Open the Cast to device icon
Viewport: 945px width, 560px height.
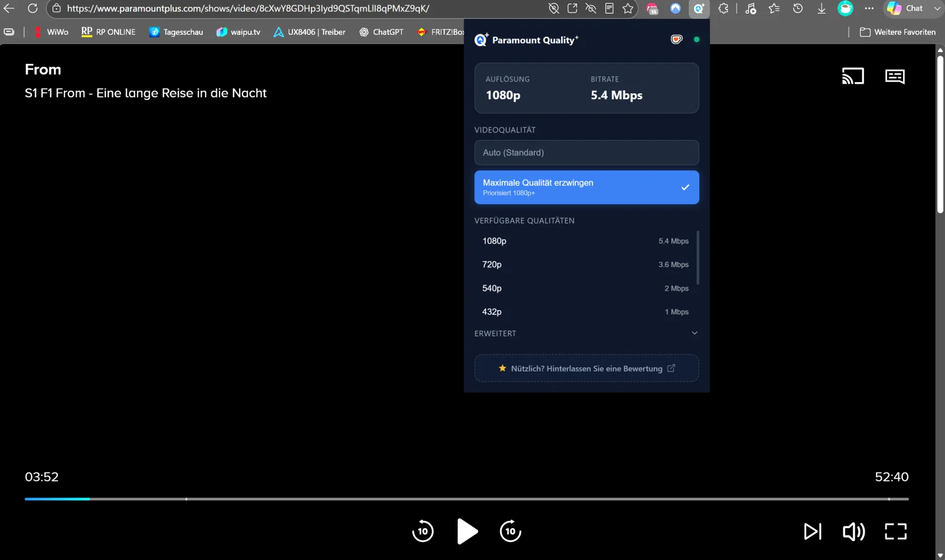pos(853,76)
